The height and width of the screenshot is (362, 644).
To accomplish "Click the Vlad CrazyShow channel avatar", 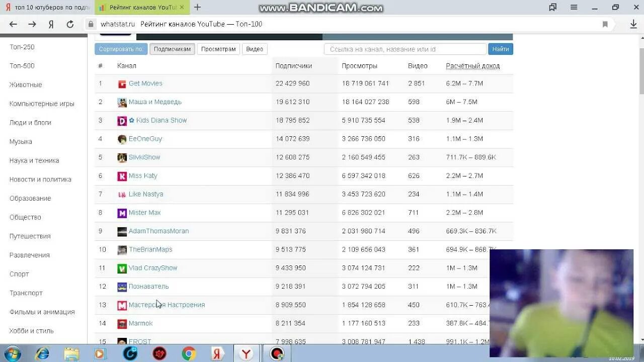I will coord(122,268).
